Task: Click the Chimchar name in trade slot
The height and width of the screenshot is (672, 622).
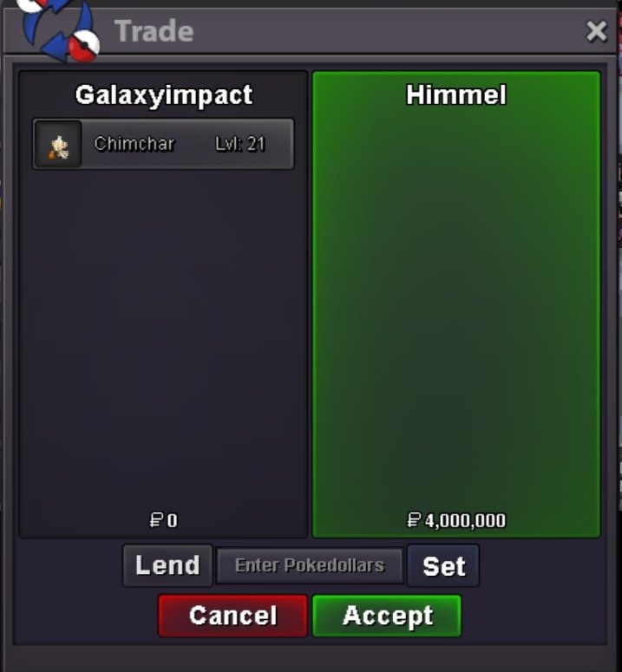Action: point(134,144)
